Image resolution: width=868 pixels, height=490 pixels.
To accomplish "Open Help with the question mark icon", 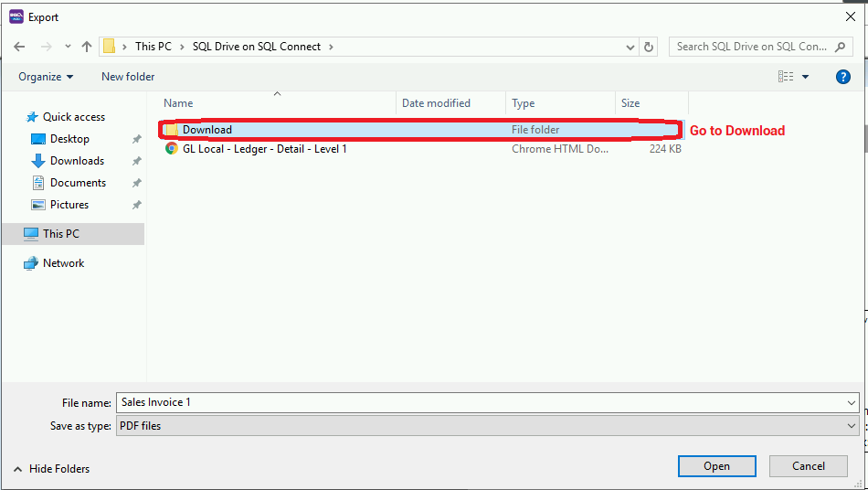I will (x=842, y=77).
